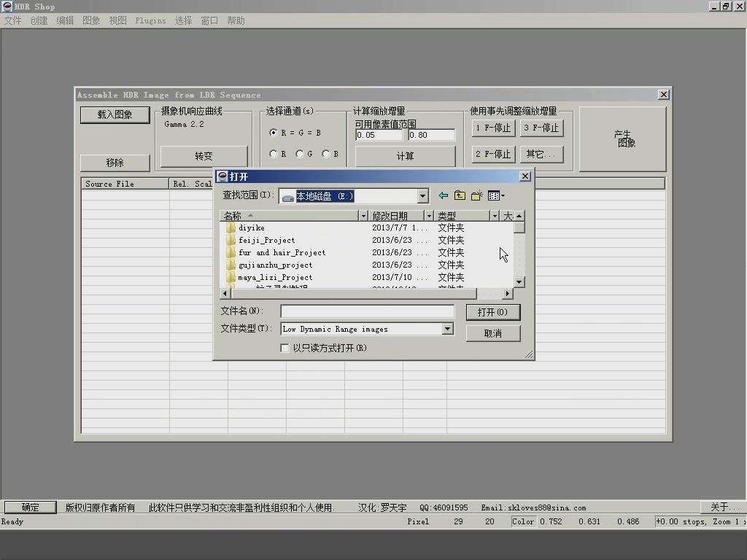The image size is (747, 560).
Task: Open the 修改日期 column filter arrow
Action: point(429,216)
